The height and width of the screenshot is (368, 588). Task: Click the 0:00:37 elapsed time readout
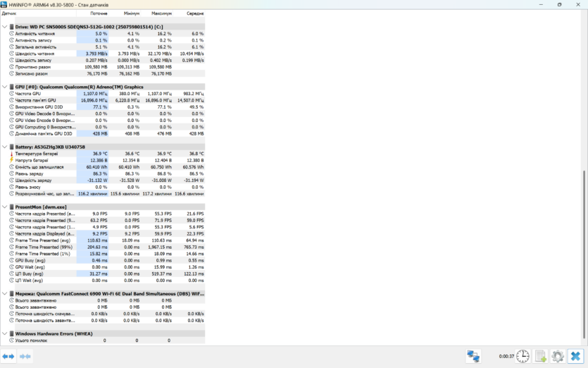pos(506,356)
